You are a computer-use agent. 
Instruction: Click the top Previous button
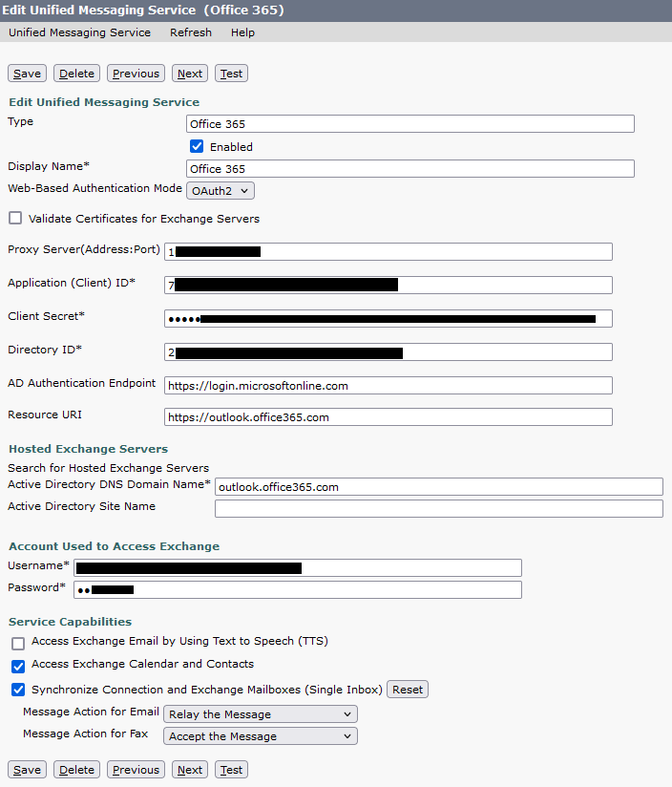[136, 74]
